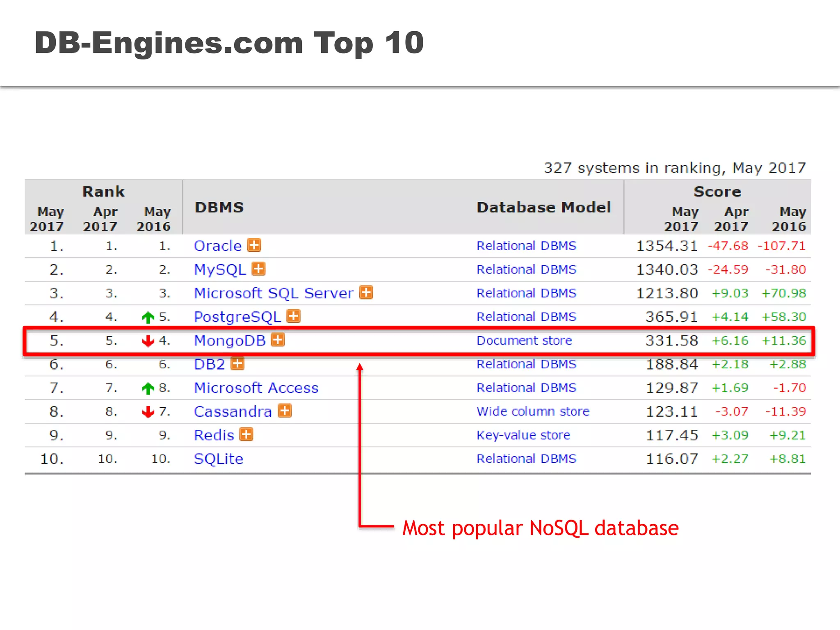Click the red down arrow in MongoDB row
The image size is (840, 630).
(x=148, y=340)
